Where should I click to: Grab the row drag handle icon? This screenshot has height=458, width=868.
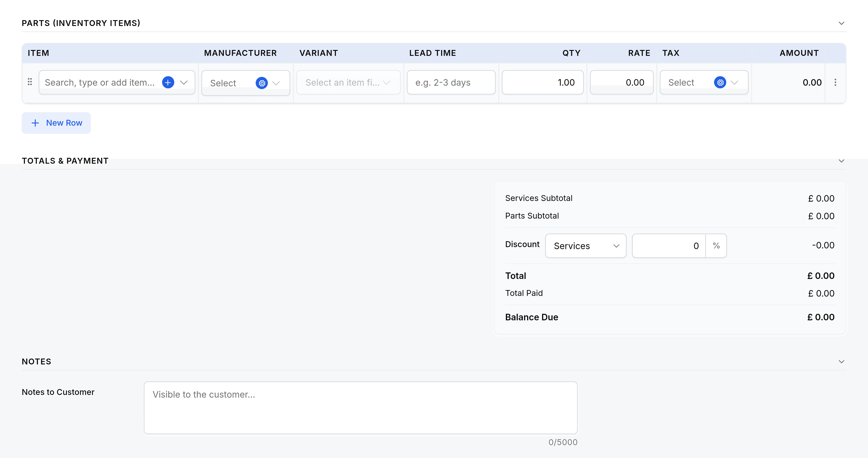pyautogui.click(x=30, y=82)
